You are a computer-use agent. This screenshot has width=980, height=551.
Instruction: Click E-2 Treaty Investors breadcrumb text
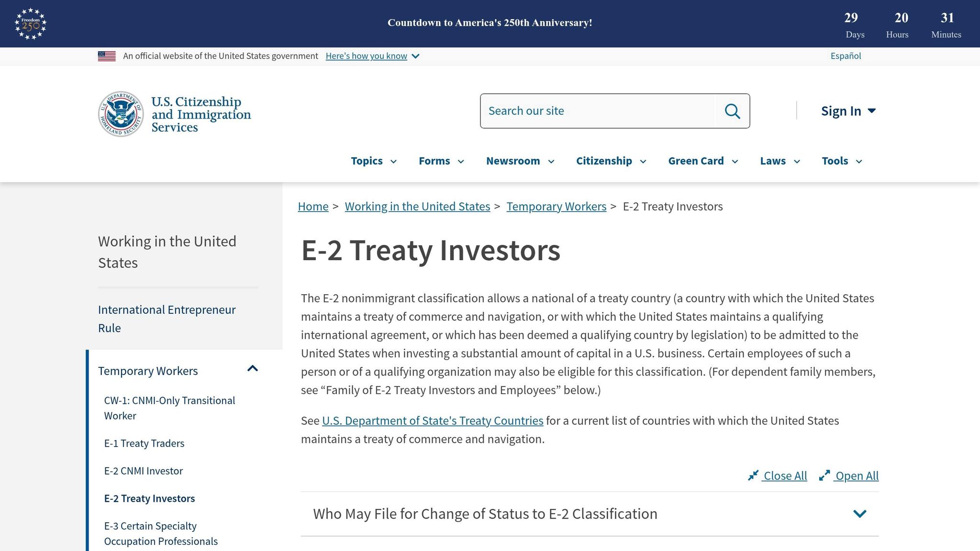point(673,206)
